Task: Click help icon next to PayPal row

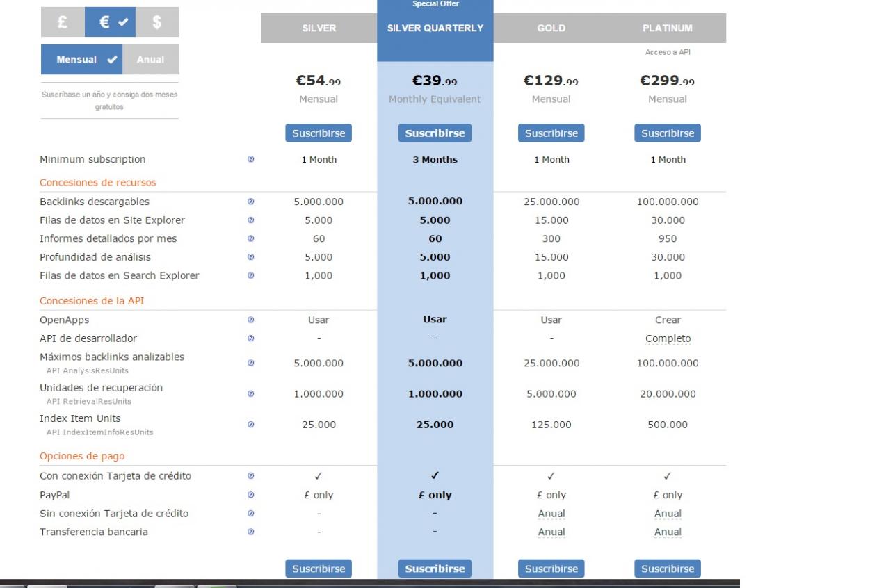Action: point(250,495)
